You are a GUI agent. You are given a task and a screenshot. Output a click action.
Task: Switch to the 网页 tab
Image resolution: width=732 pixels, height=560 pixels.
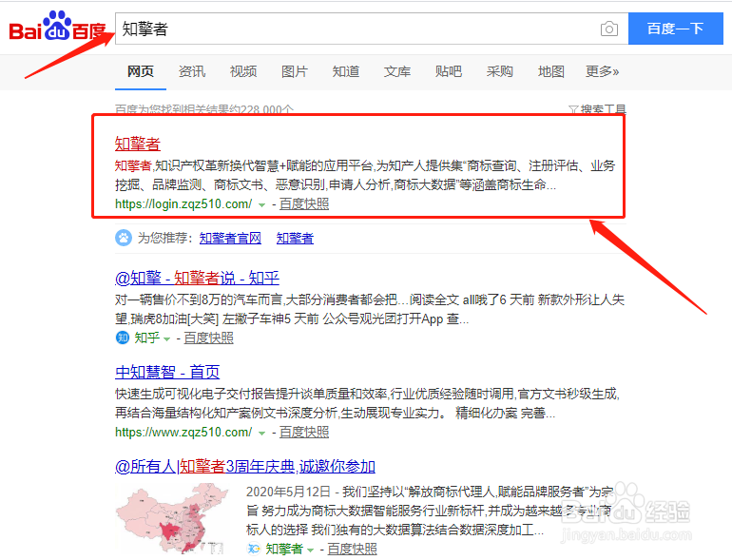point(141,71)
